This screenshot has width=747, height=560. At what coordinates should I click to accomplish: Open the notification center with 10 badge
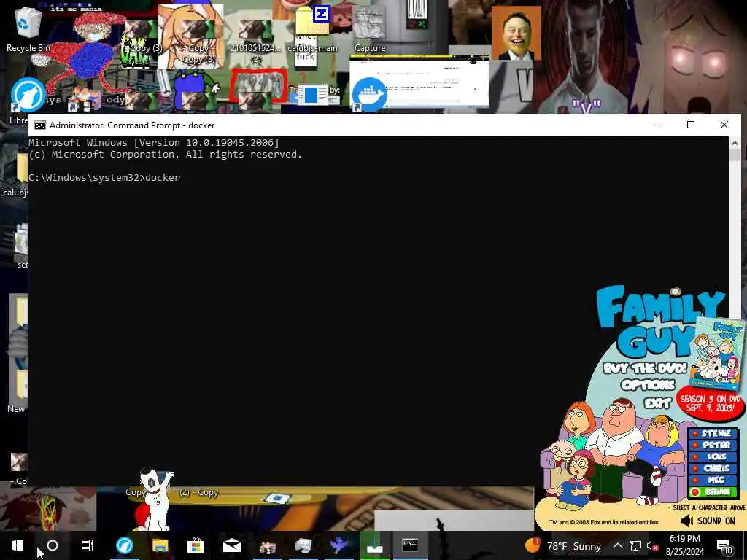click(725, 546)
